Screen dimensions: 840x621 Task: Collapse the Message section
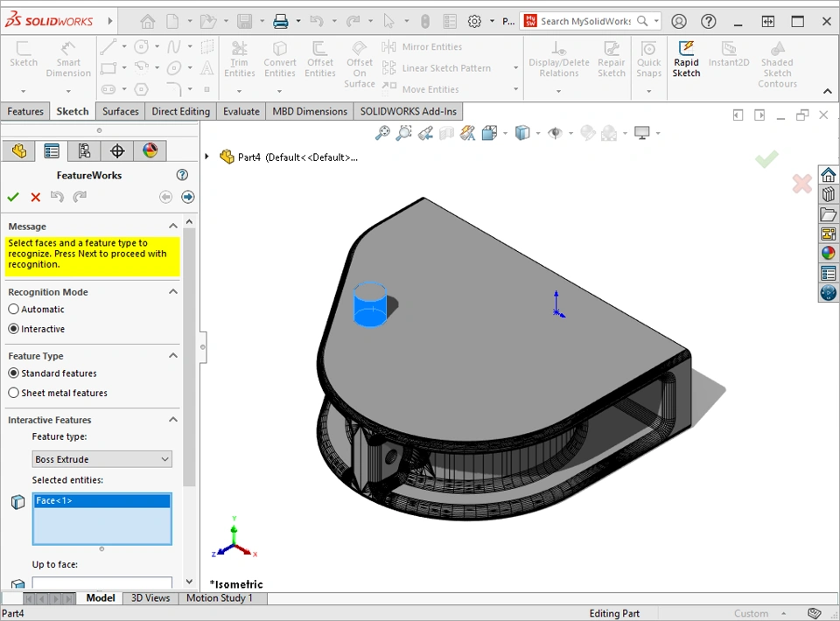(x=173, y=226)
